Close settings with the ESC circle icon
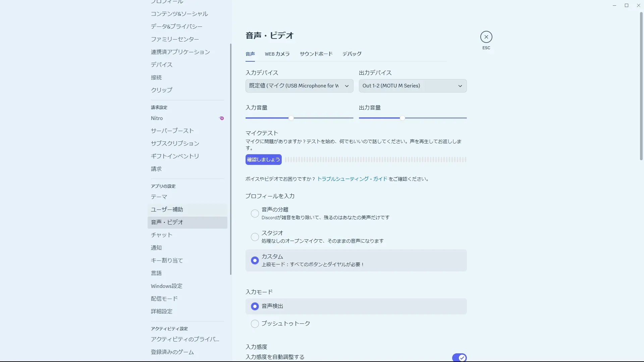This screenshot has width=644, height=362. pyautogui.click(x=486, y=37)
